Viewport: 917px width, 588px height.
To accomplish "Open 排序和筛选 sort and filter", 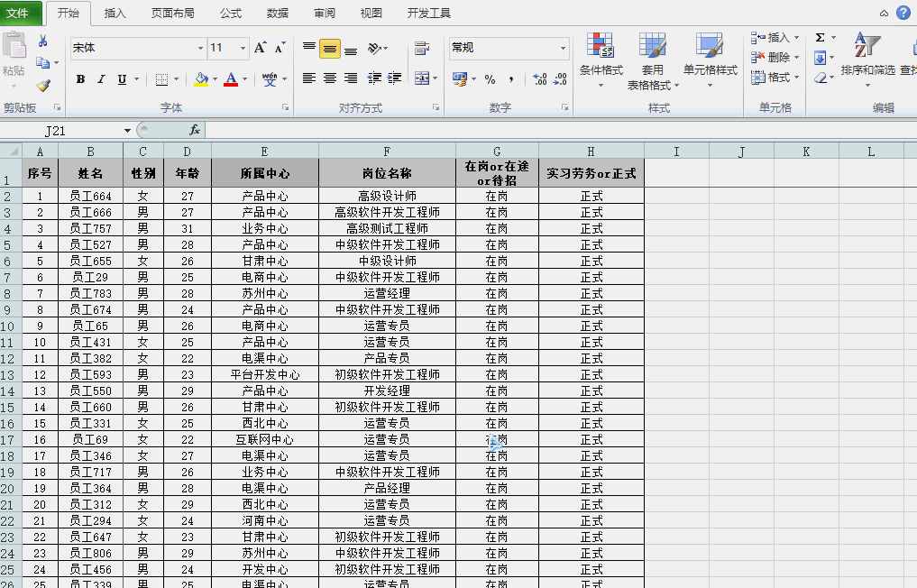I will (x=868, y=60).
